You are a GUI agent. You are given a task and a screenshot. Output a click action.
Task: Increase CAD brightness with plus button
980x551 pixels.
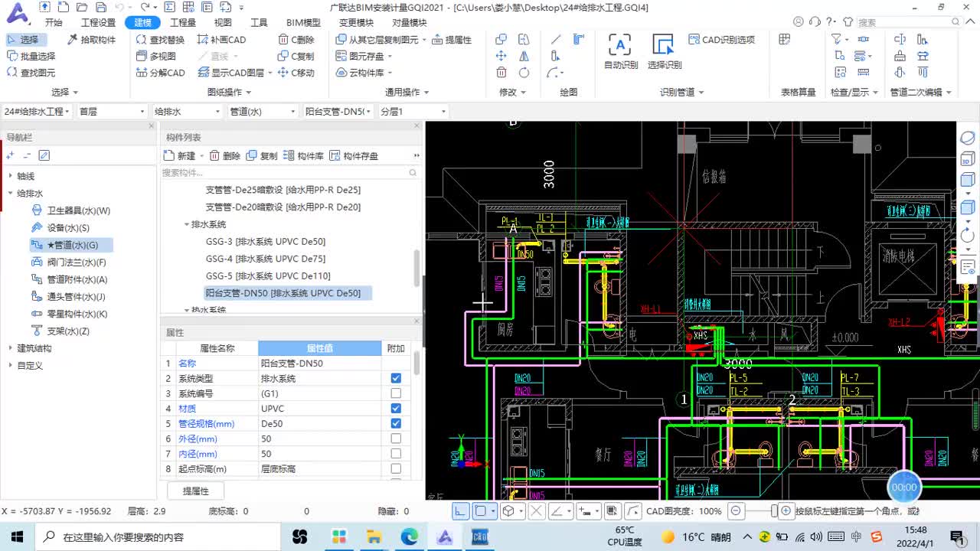tap(785, 510)
